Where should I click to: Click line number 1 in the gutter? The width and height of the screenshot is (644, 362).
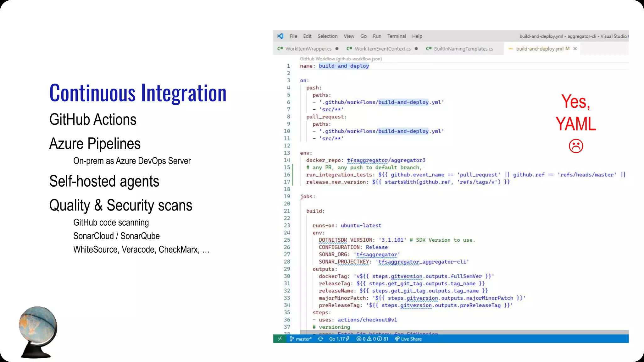click(288, 66)
